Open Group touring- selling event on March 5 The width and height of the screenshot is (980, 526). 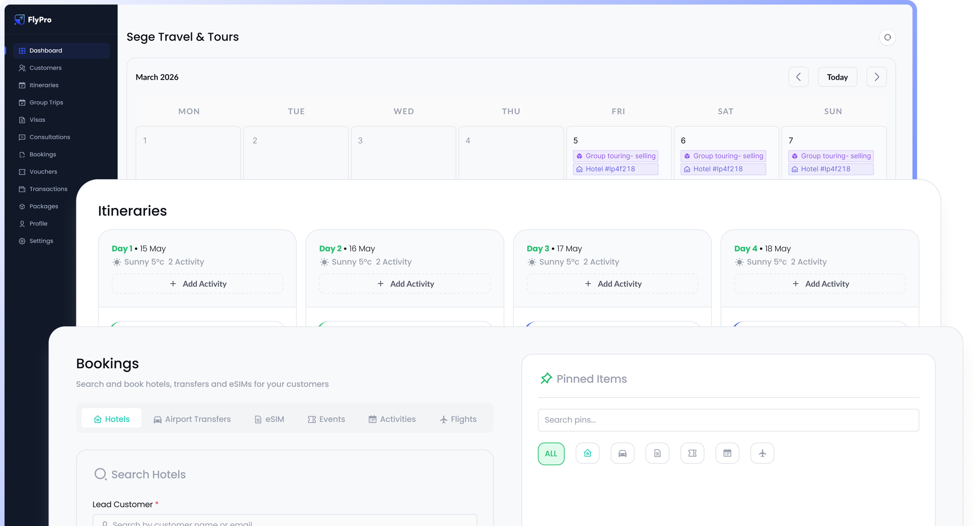coord(616,156)
